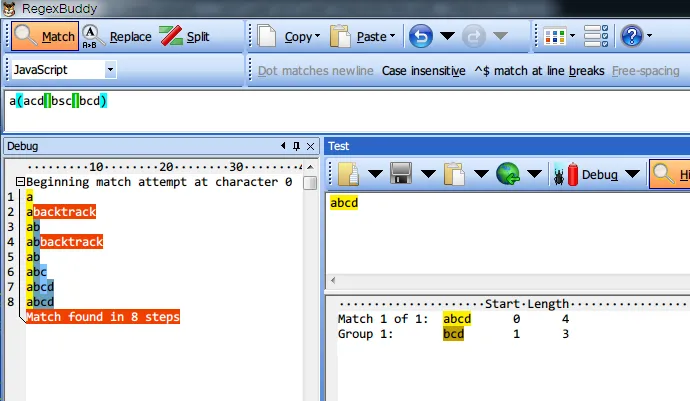Image resolution: width=690 pixels, height=401 pixels.
Task: Switch to Replace mode
Action: (117, 37)
